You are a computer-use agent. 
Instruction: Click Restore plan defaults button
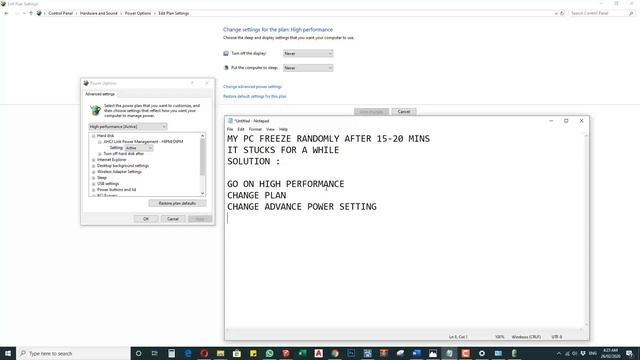[x=177, y=203]
